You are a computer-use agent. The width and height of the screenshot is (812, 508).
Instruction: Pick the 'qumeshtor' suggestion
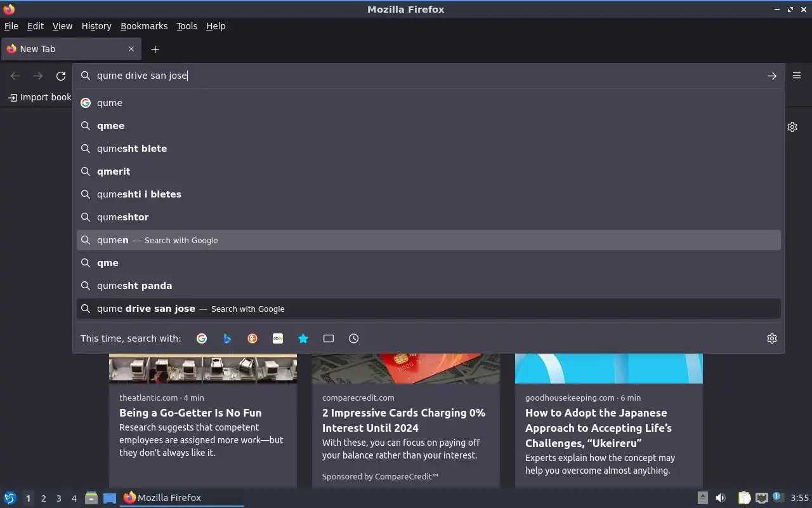(x=428, y=217)
